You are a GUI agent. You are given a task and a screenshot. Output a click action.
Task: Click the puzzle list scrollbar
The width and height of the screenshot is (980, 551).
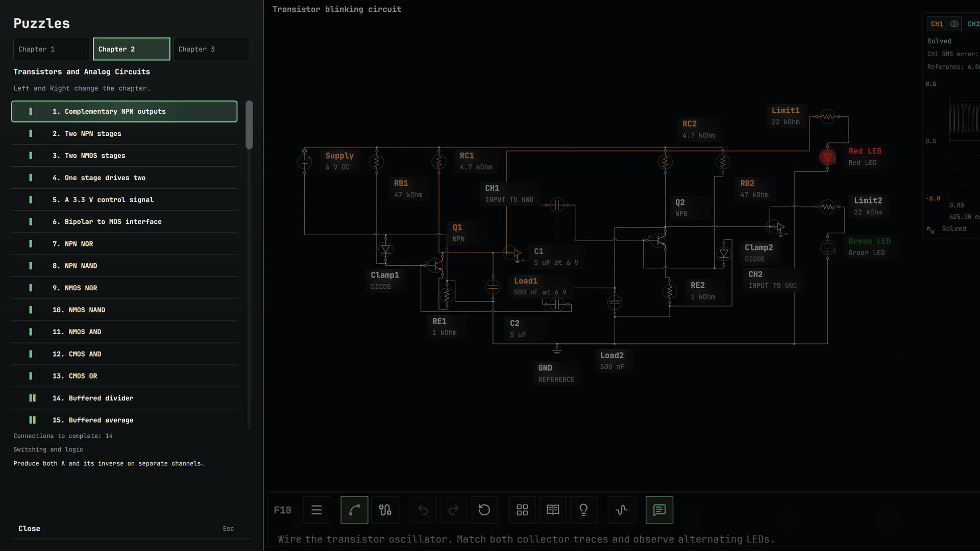coord(249,125)
